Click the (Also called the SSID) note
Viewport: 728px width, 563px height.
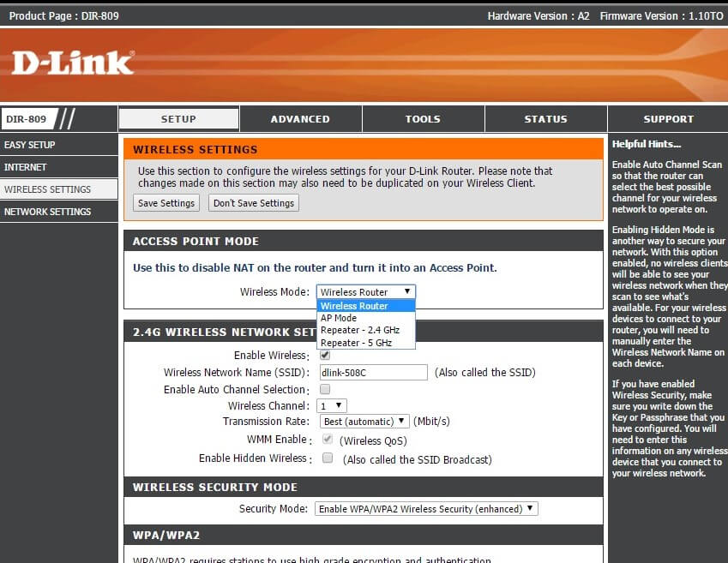(485, 372)
